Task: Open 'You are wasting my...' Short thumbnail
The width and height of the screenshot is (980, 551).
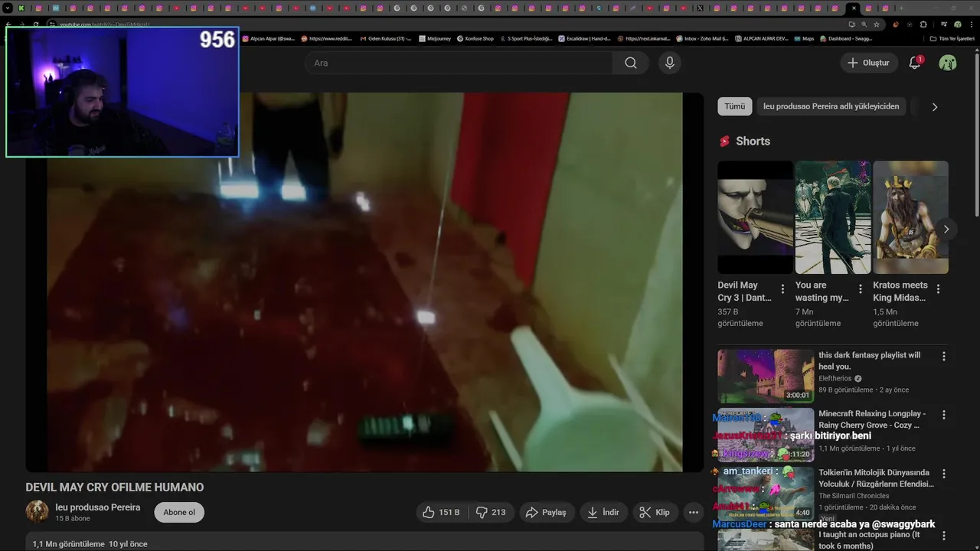Action: [833, 217]
